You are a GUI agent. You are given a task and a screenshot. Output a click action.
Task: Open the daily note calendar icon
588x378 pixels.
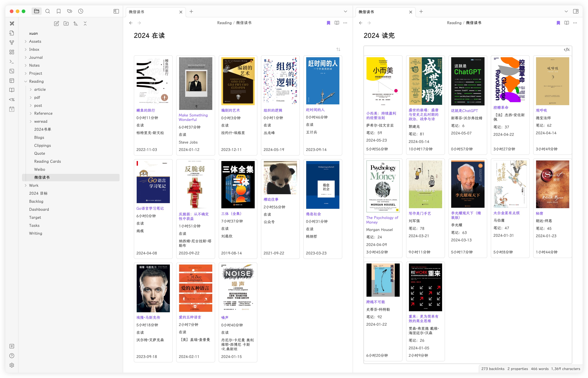click(x=12, y=109)
